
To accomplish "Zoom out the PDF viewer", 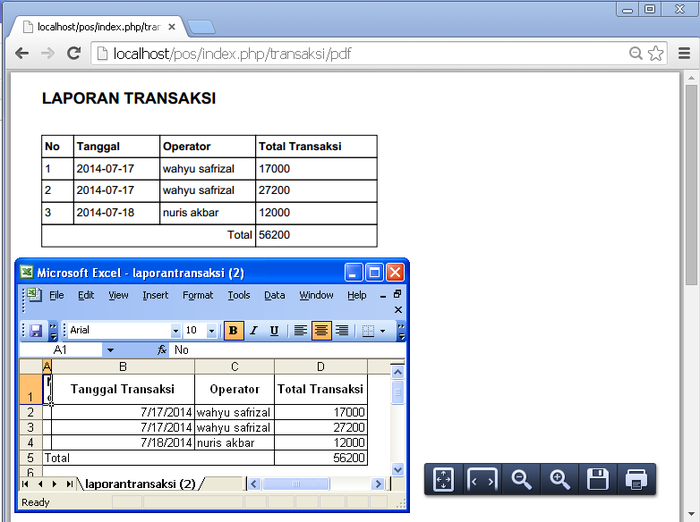I will point(521,480).
